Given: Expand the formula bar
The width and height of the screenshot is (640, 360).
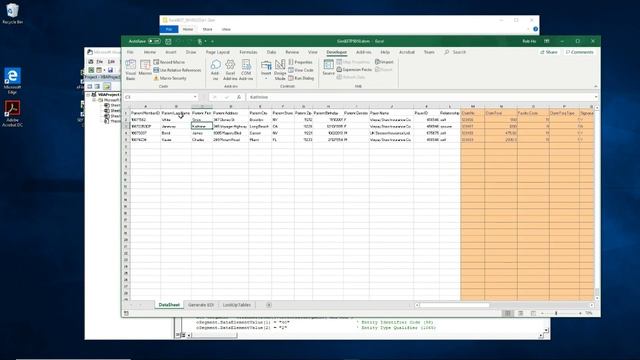Looking at the screenshot, I should point(596,97).
